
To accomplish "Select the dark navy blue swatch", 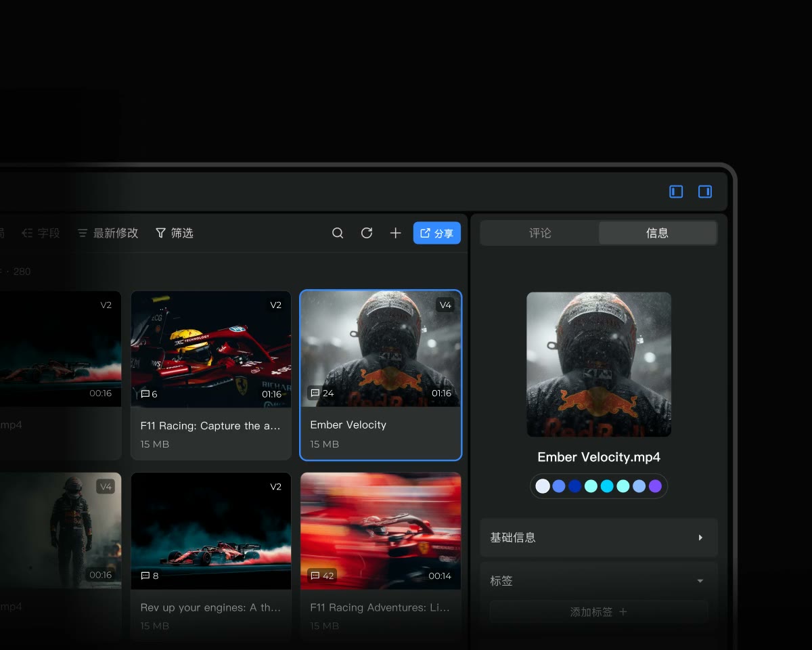I will (575, 486).
